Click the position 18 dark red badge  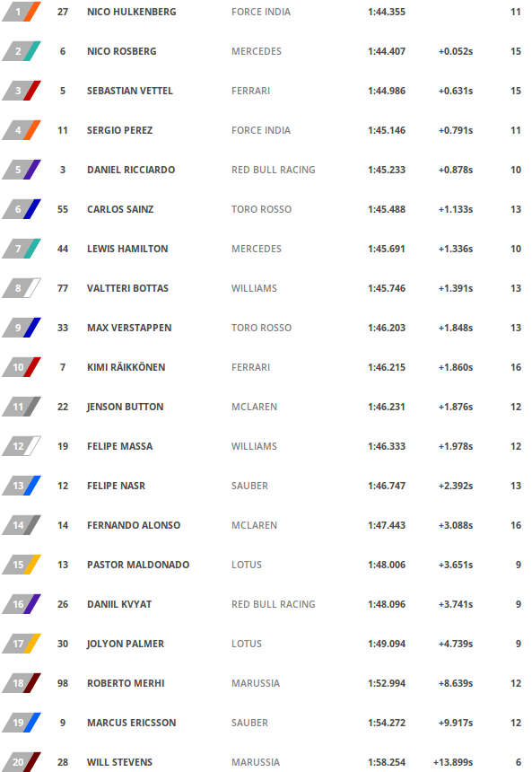pos(22,683)
